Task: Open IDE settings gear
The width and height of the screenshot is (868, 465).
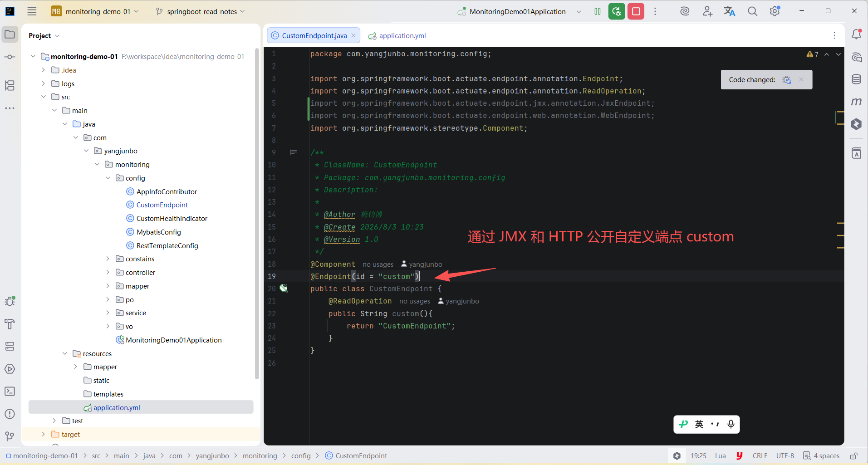Action: 775,11
